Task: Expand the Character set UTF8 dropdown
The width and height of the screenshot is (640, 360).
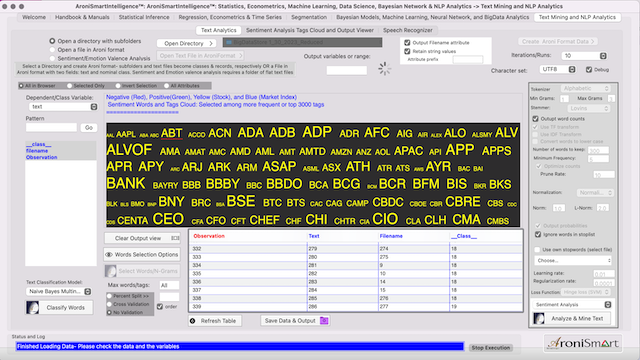Action: [x=558, y=69]
